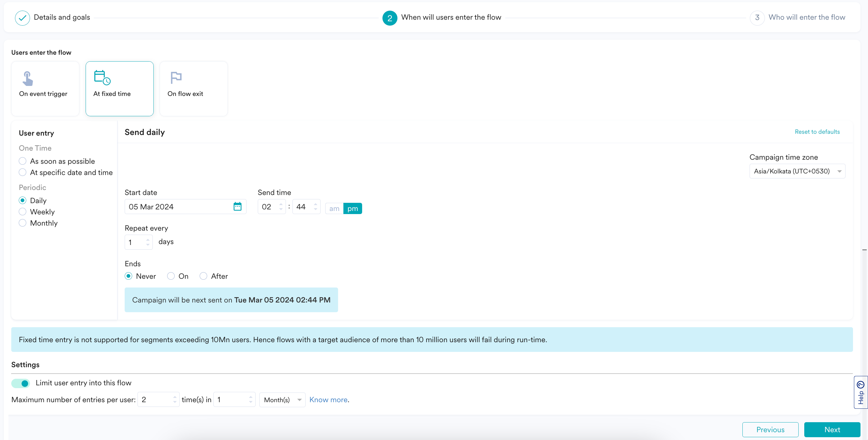Click the Next button
868x440 pixels.
pos(832,430)
